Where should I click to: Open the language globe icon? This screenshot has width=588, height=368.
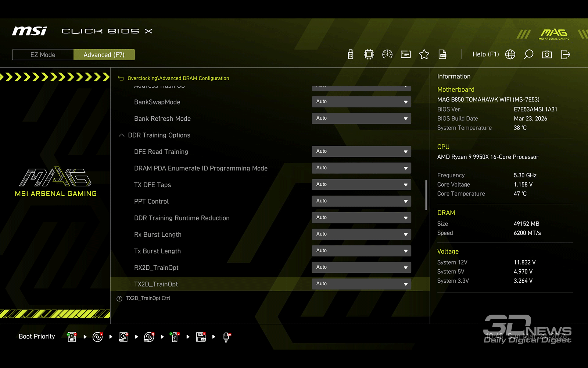[510, 54]
